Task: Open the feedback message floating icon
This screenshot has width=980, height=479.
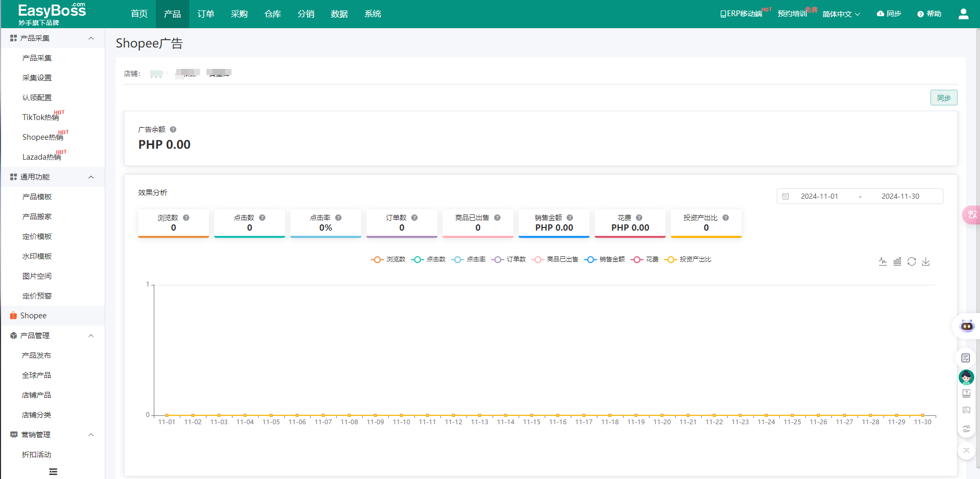Action: [x=966, y=411]
